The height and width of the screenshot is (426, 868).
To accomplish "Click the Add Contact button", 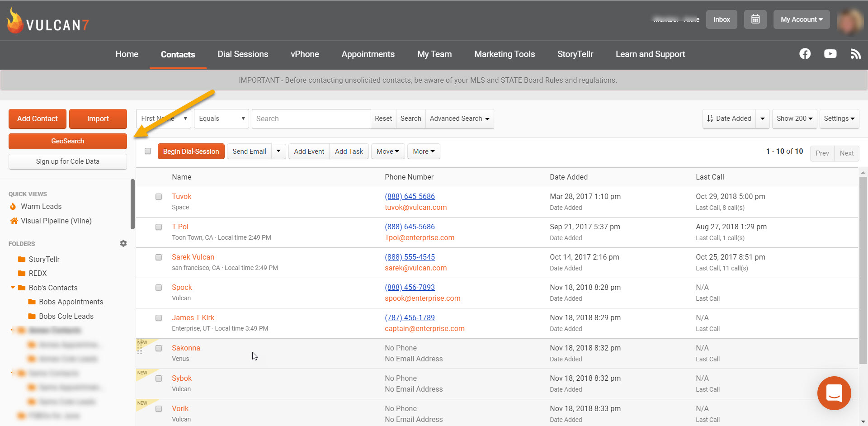I will 38,118.
